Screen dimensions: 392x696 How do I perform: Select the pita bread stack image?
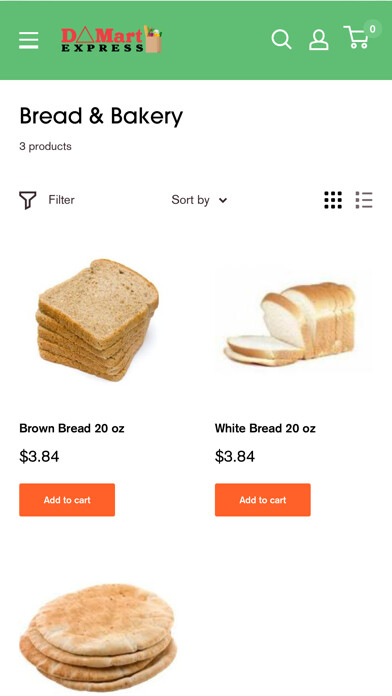pyautogui.click(x=98, y=639)
